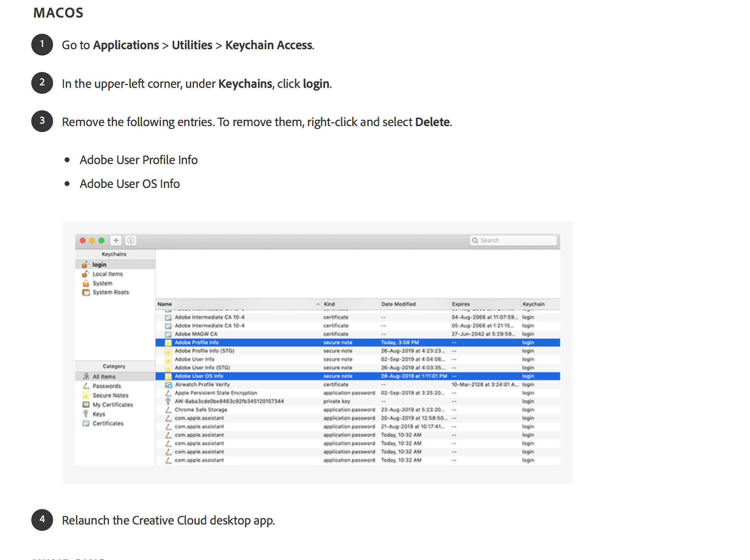Select the Passwords category in the sidebar
Image resolution: width=750 pixels, height=560 pixels.
106,386
